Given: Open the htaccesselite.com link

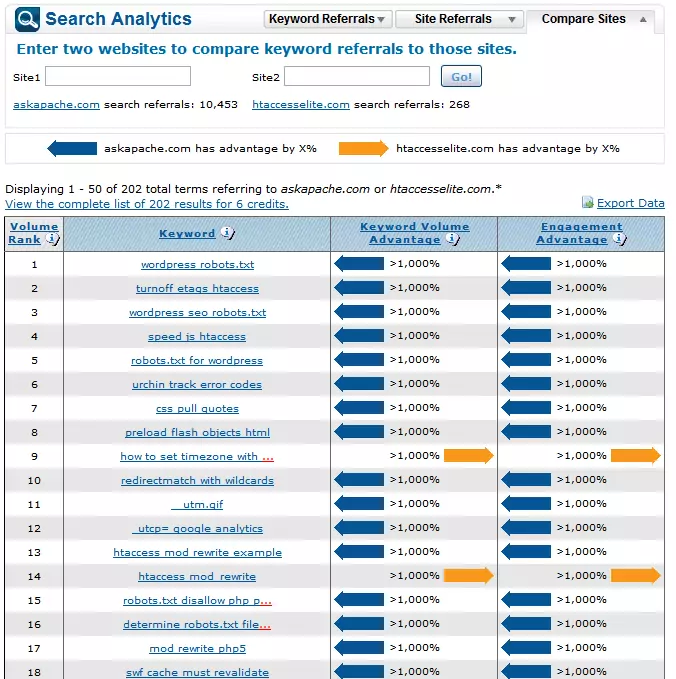Looking at the screenshot, I should (x=300, y=104).
